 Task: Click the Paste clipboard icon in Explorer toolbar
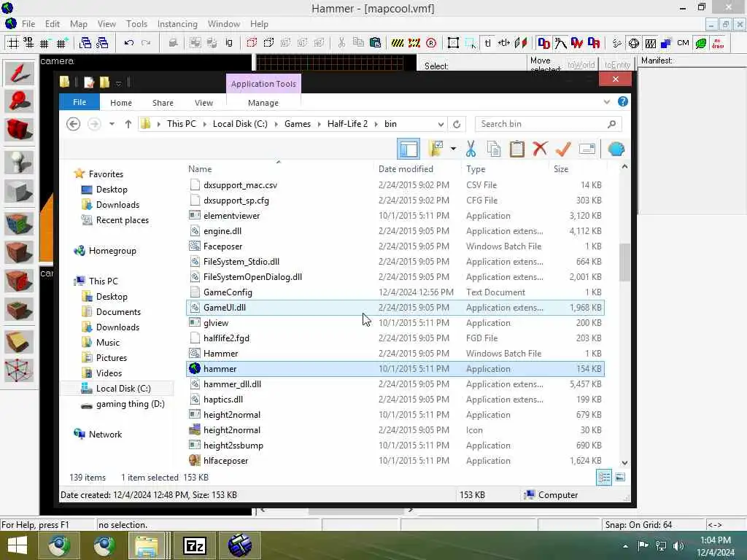point(517,149)
